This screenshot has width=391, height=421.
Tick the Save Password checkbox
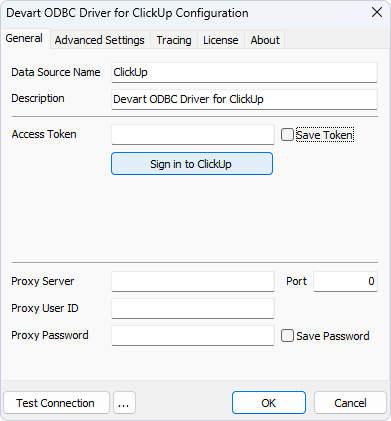[x=287, y=336]
